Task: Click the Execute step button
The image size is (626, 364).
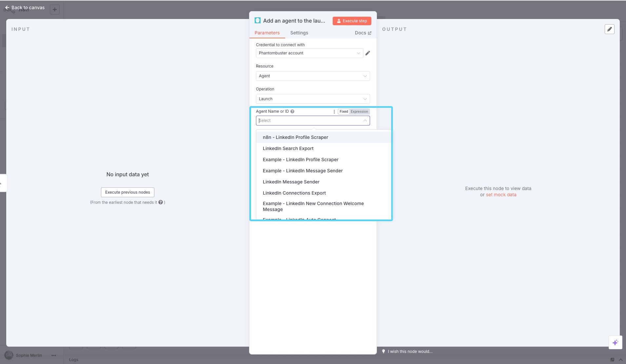Action: coord(352,21)
